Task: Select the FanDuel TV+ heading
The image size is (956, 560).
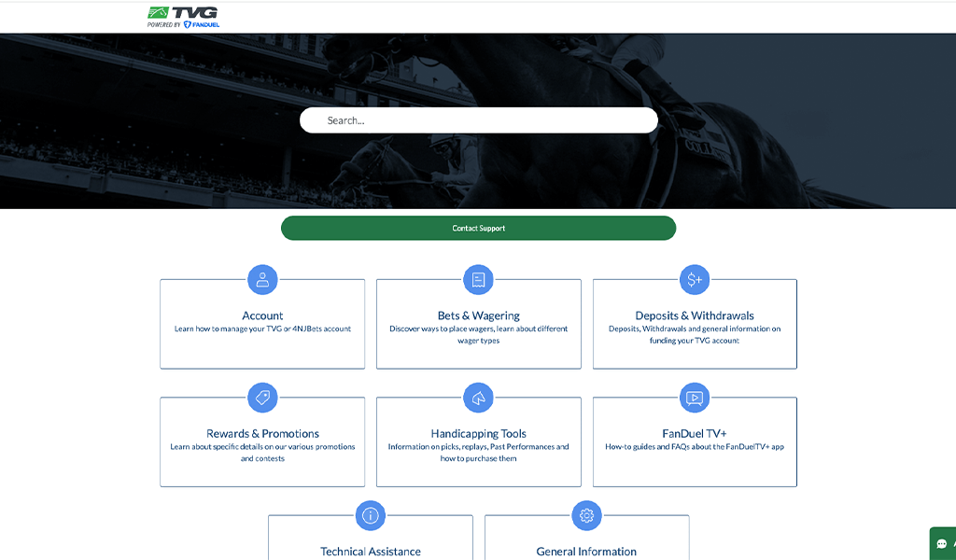Action: (x=695, y=433)
